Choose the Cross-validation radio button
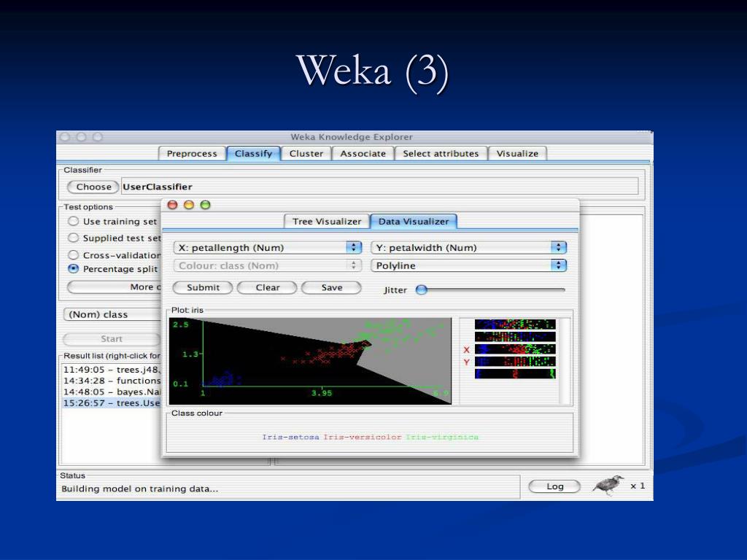 [73, 254]
